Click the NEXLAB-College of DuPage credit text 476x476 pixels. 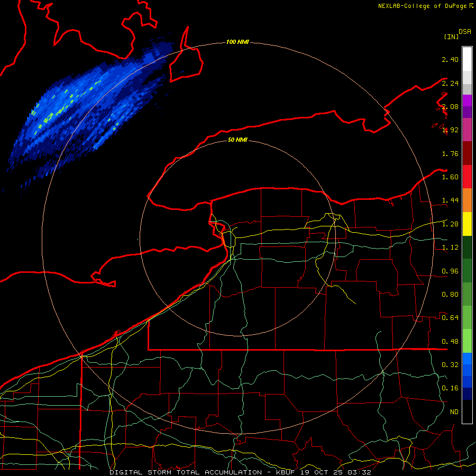point(425,6)
